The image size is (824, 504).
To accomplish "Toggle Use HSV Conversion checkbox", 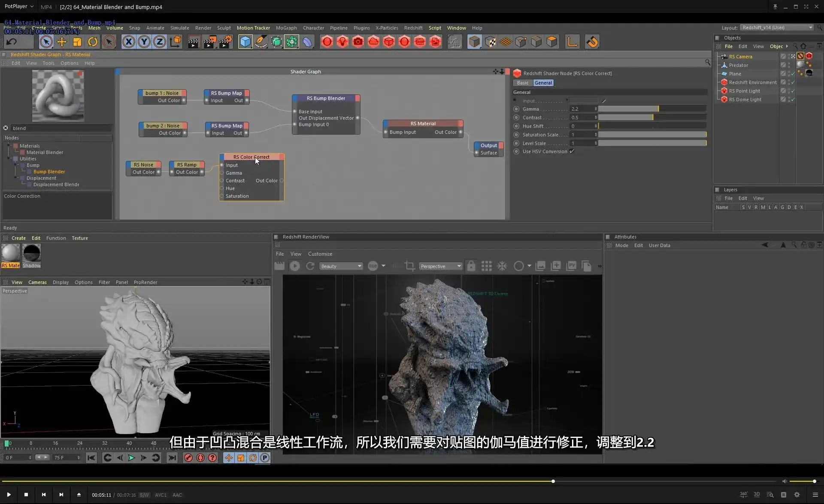I will click(x=572, y=151).
